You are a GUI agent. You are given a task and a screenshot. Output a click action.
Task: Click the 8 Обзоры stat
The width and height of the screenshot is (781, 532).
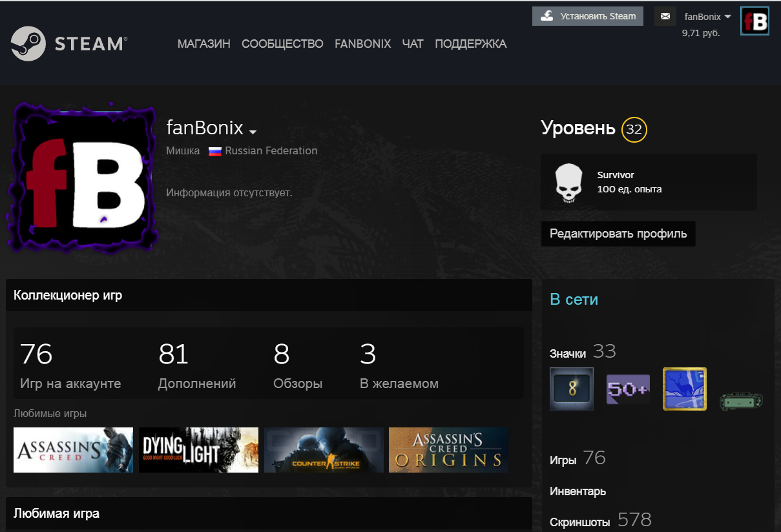click(298, 366)
